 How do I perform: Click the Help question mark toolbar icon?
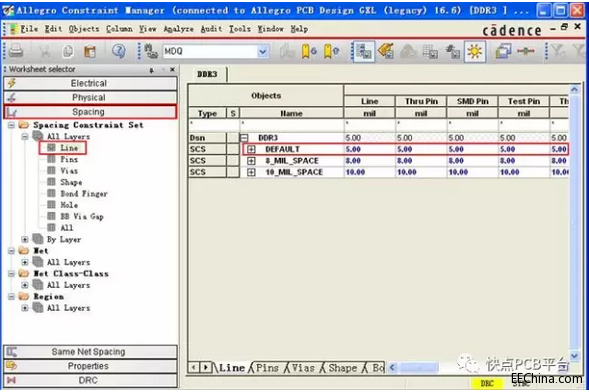pos(119,51)
